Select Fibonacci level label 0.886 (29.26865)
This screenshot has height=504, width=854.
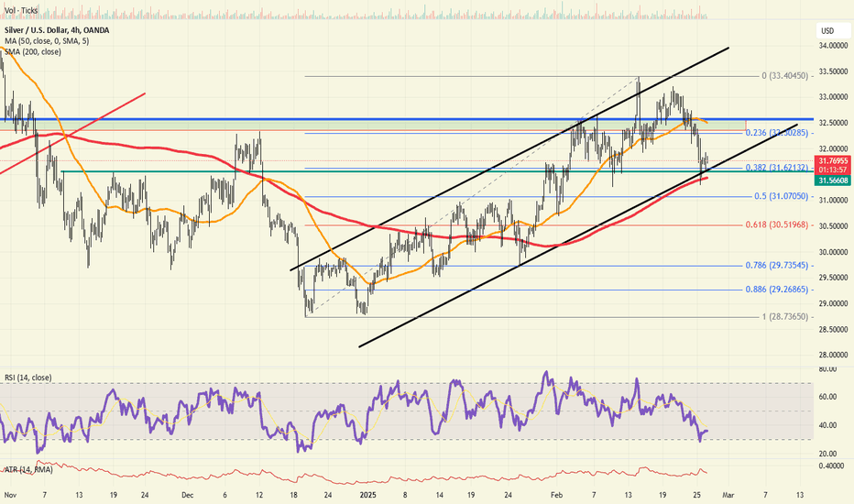click(777, 290)
